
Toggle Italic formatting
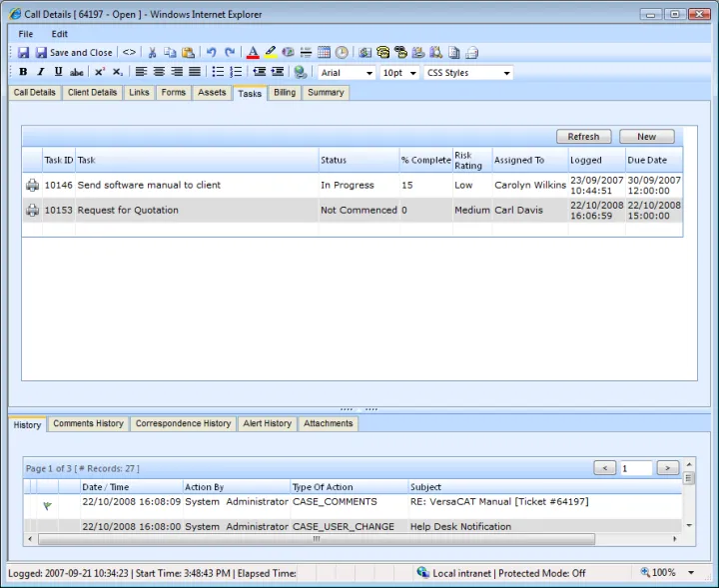[x=40, y=72]
